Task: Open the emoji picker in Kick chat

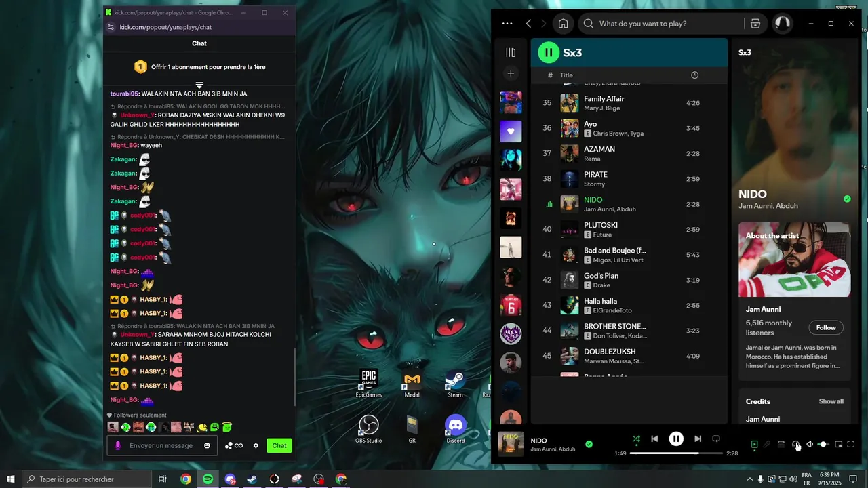Action: click(207, 445)
